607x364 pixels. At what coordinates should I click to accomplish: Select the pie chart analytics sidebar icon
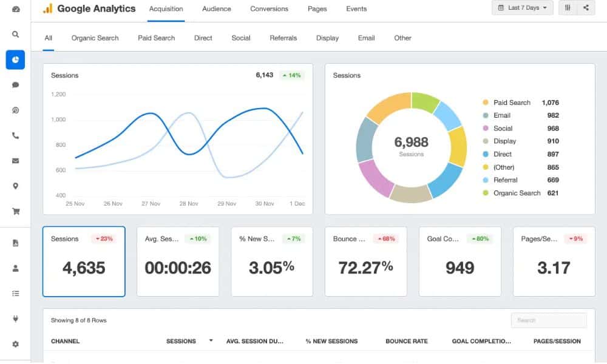click(15, 60)
